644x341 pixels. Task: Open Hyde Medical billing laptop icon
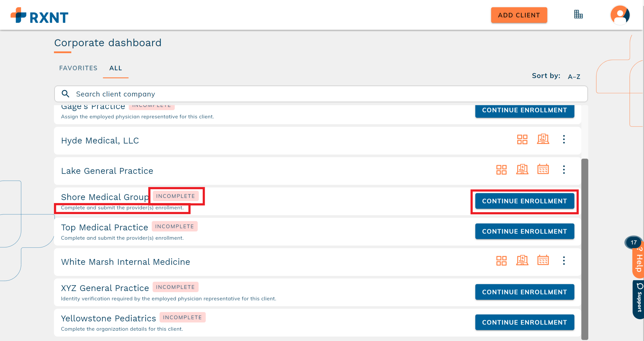click(x=543, y=139)
